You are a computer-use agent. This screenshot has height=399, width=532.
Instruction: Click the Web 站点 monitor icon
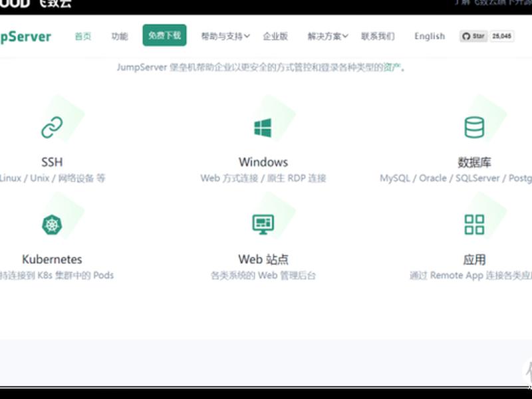(x=263, y=224)
